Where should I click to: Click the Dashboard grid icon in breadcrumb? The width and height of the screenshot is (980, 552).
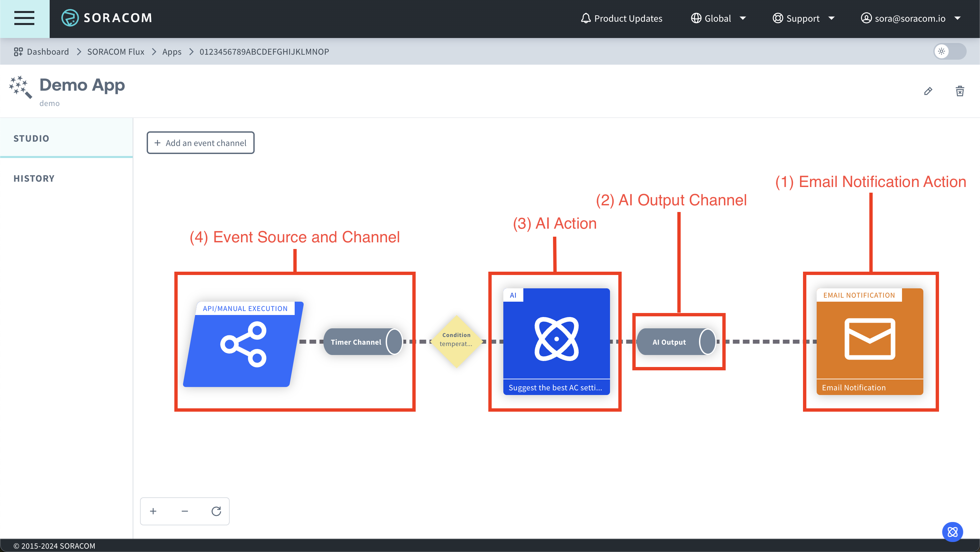tap(18, 51)
